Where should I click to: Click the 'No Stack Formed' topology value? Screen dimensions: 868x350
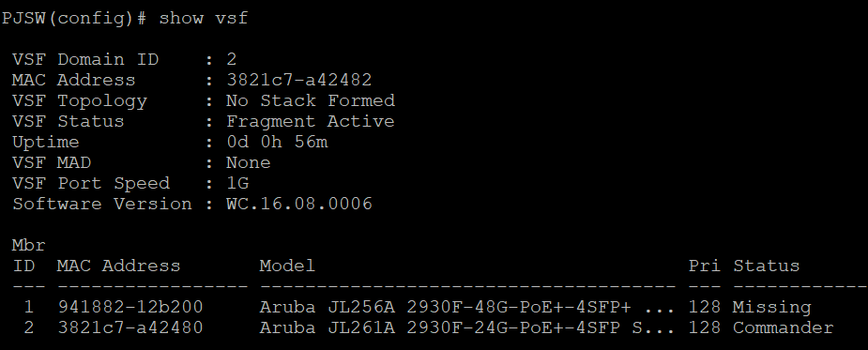311,100
